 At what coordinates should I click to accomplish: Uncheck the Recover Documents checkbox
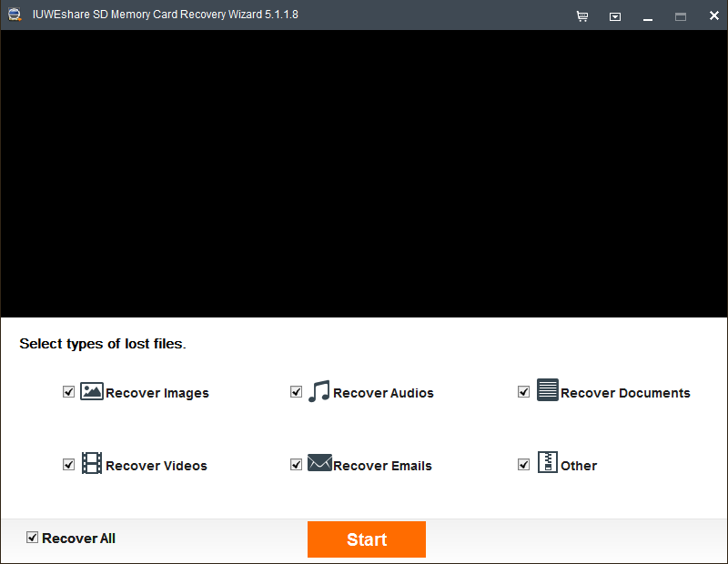[523, 390]
